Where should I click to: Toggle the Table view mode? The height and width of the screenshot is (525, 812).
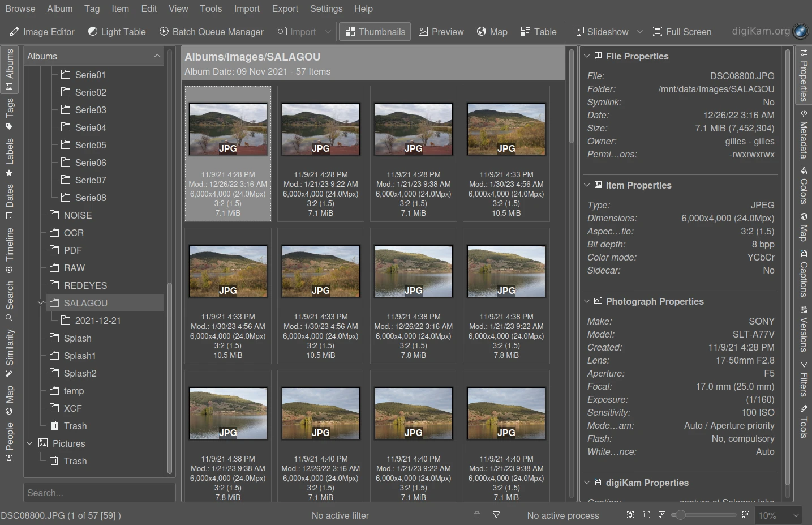538,32
